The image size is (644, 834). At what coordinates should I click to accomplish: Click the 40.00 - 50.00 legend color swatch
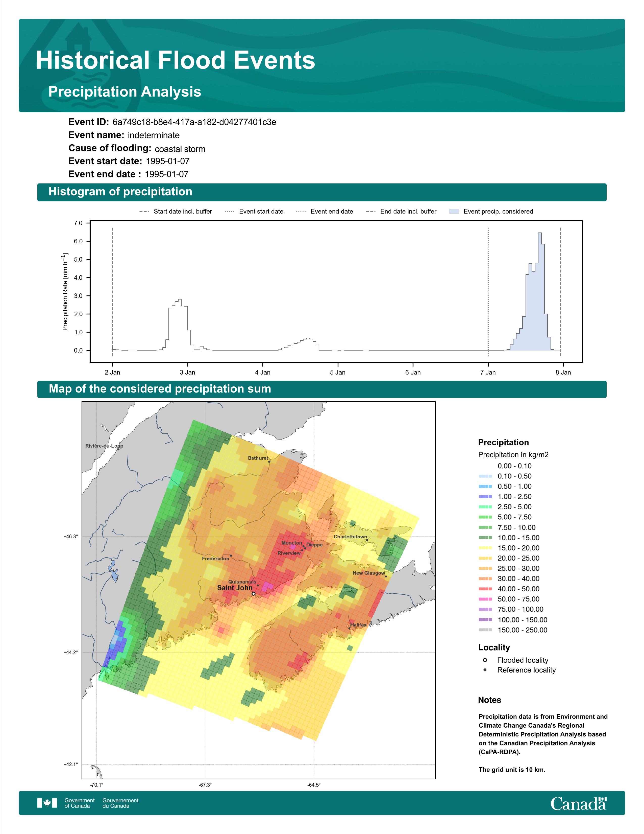[485, 589]
